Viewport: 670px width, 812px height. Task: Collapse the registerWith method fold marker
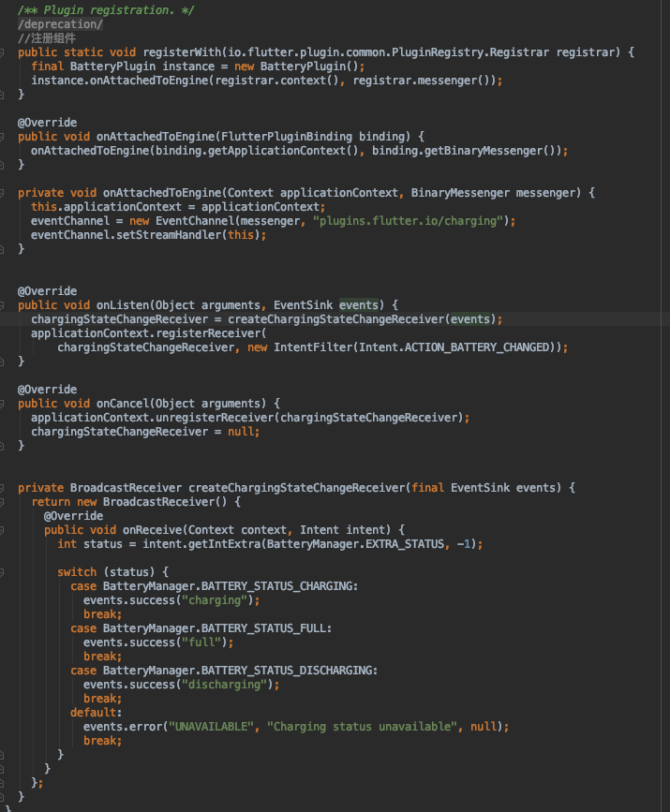coord(4,52)
